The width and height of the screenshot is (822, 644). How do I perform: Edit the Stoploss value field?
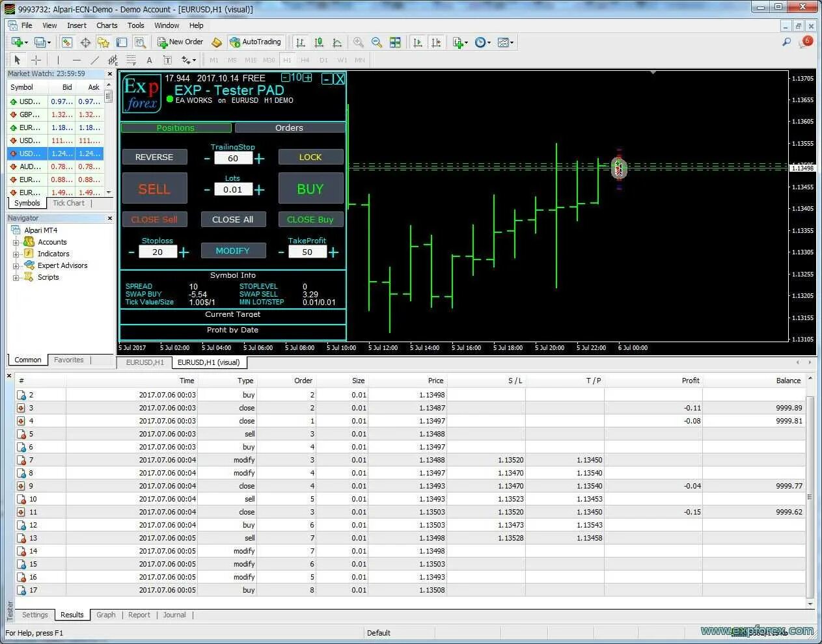pos(158,252)
